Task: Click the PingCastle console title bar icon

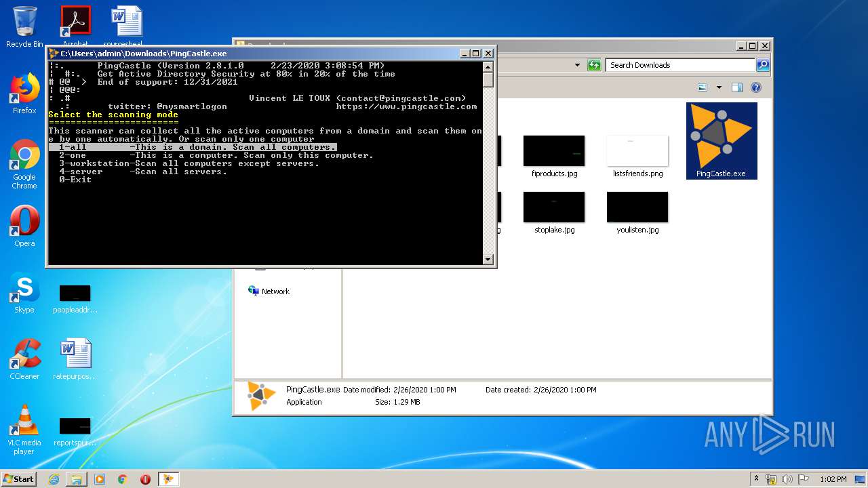Action: [x=54, y=54]
